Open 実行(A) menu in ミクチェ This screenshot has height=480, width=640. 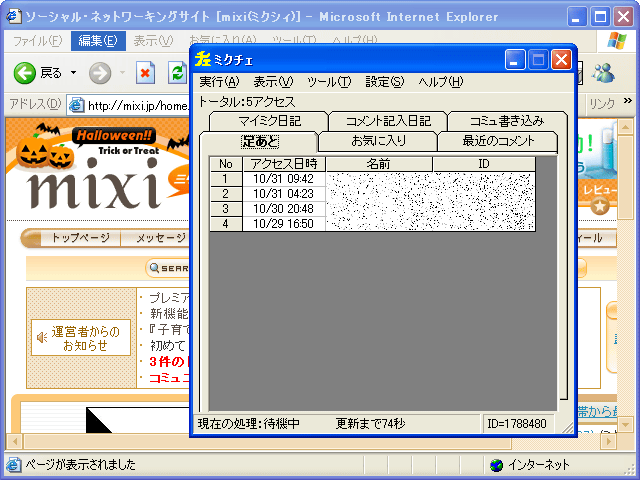[x=219, y=82]
